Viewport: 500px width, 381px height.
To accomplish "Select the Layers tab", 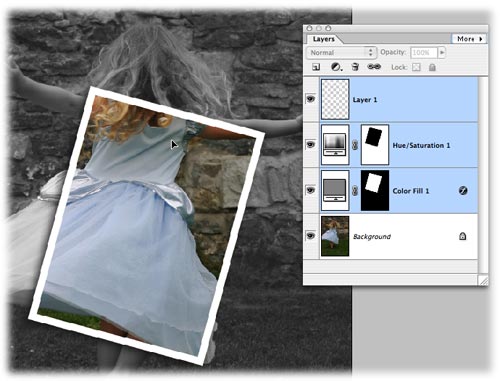I will (323, 39).
